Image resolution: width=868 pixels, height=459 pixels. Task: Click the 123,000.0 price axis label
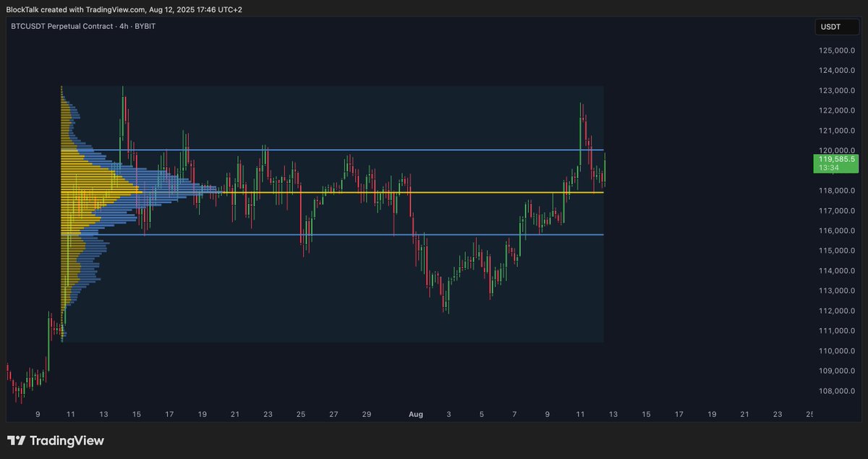click(838, 91)
